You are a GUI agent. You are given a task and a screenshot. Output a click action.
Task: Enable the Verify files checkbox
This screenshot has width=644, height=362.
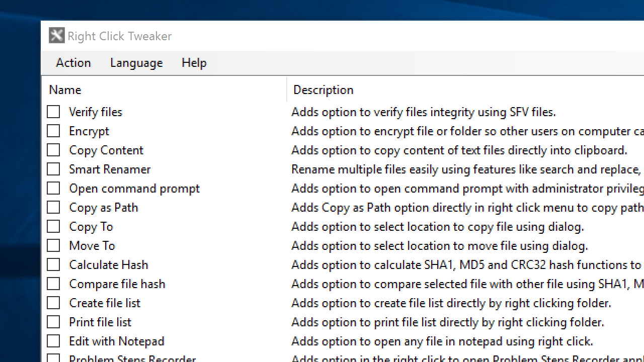point(53,112)
